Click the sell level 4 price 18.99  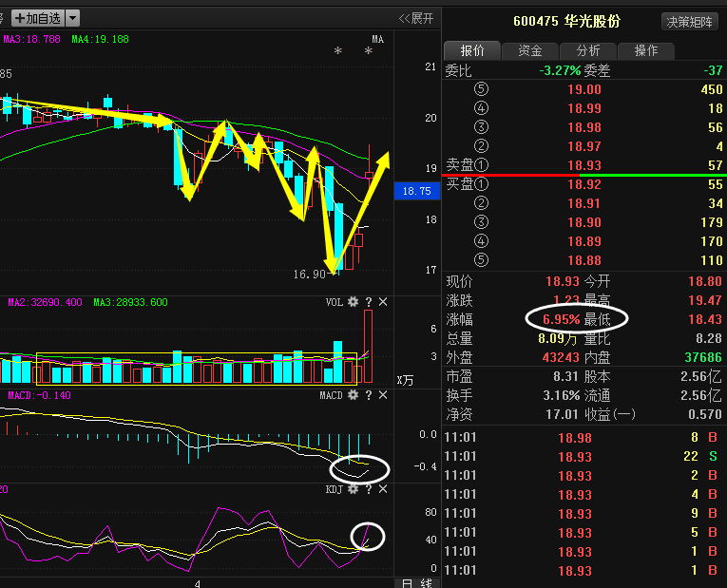pyautogui.click(x=584, y=108)
